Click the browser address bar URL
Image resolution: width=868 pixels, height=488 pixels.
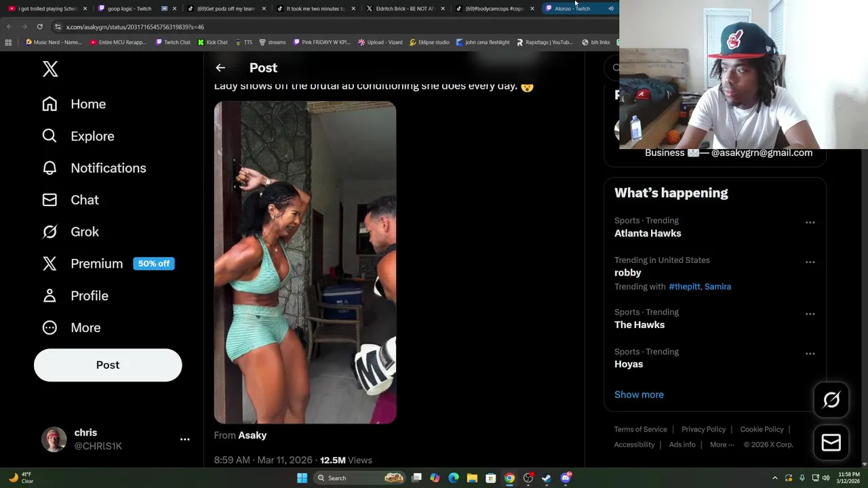[x=135, y=27]
